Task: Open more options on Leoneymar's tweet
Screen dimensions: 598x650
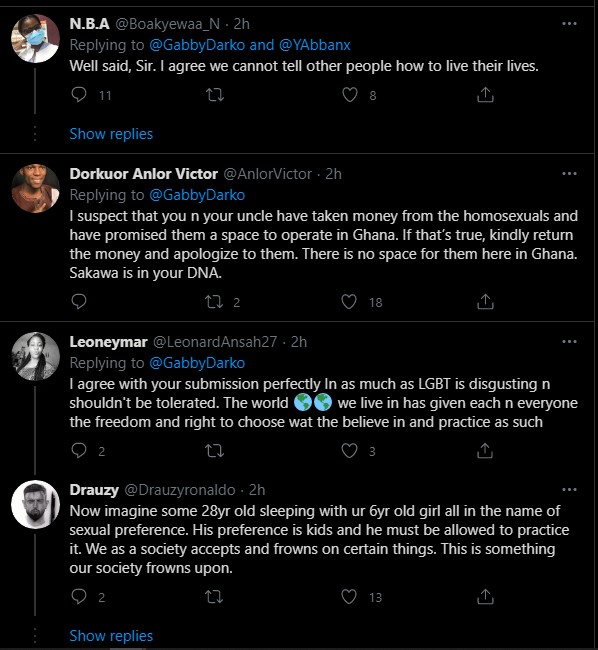Action: click(569, 342)
